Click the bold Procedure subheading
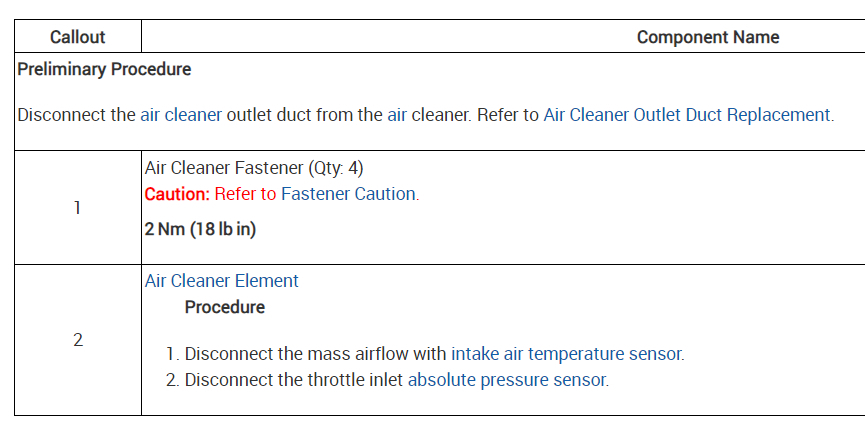Viewport: 865px width, 435px height. pyautogui.click(x=225, y=307)
